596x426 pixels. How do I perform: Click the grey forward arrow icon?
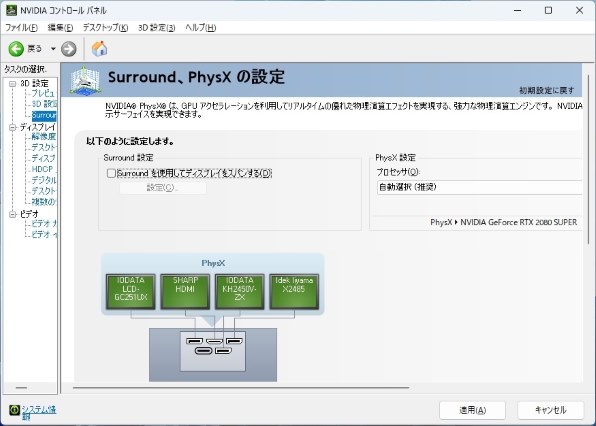click(69, 49)
